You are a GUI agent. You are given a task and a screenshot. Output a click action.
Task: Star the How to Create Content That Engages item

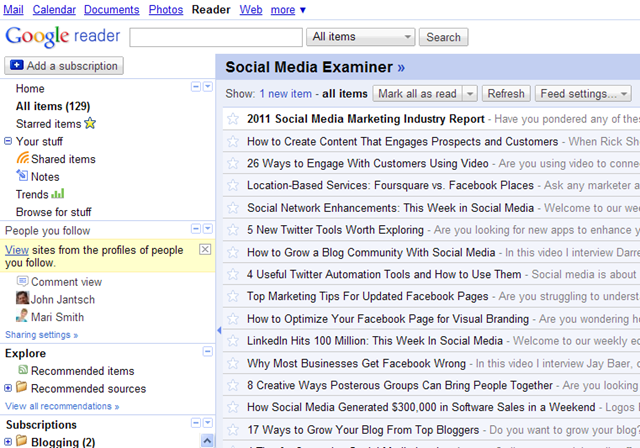click(233, 142)
